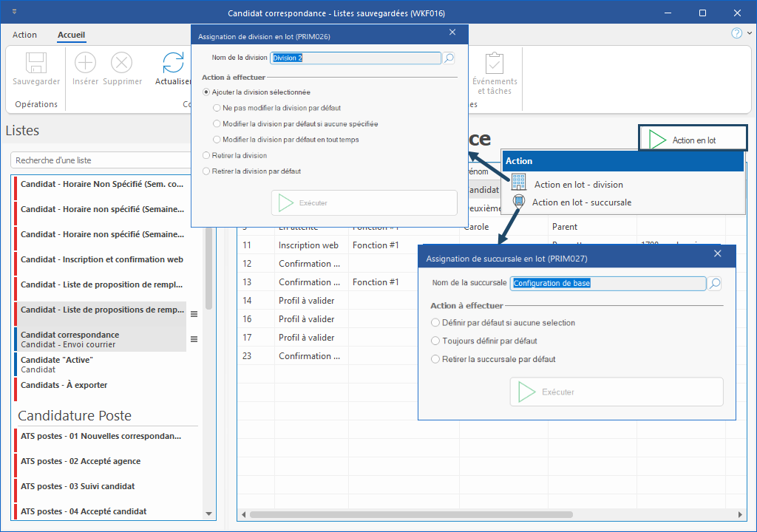Viewport: 757px width, 532px height.
Task: Choose 'Toujours définir par défaut' option
Action: [x=435, y=341]
